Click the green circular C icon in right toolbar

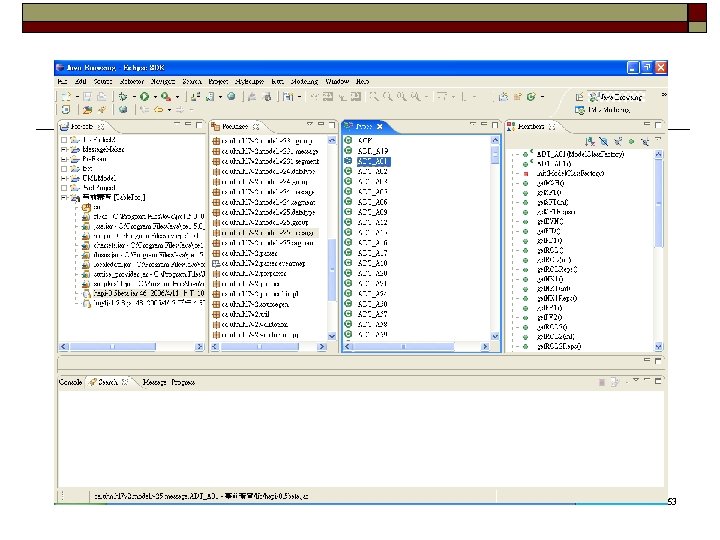pyautogui.click(x=531, y=96)
